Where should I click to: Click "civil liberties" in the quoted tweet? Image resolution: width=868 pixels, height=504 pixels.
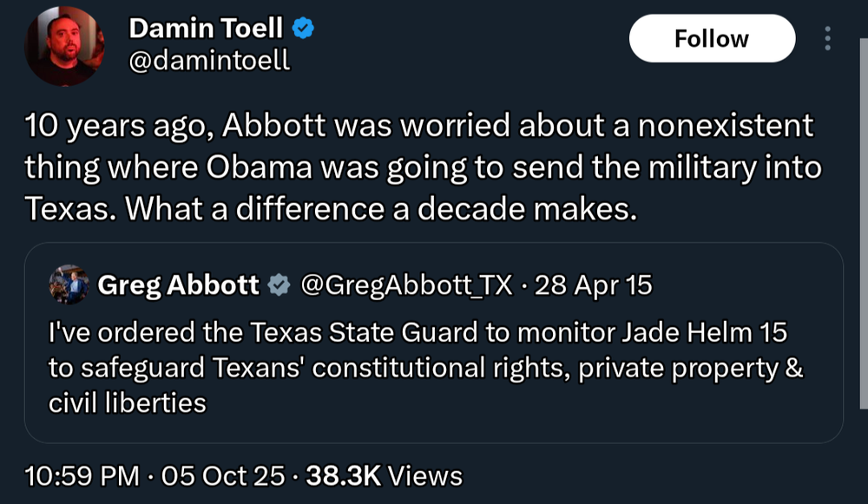pos(127,403)
